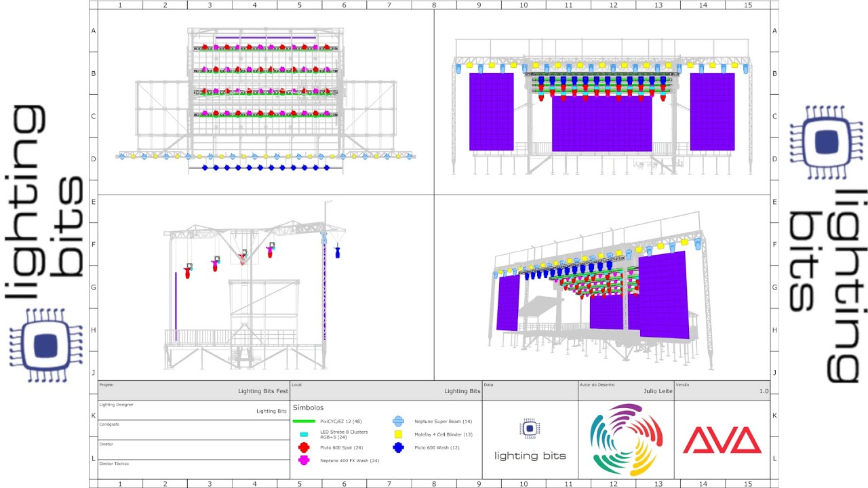Select the cyan LED Strobe 8 Clusters symbol
This screenshot has width=868, height=488.
point(304,434)
